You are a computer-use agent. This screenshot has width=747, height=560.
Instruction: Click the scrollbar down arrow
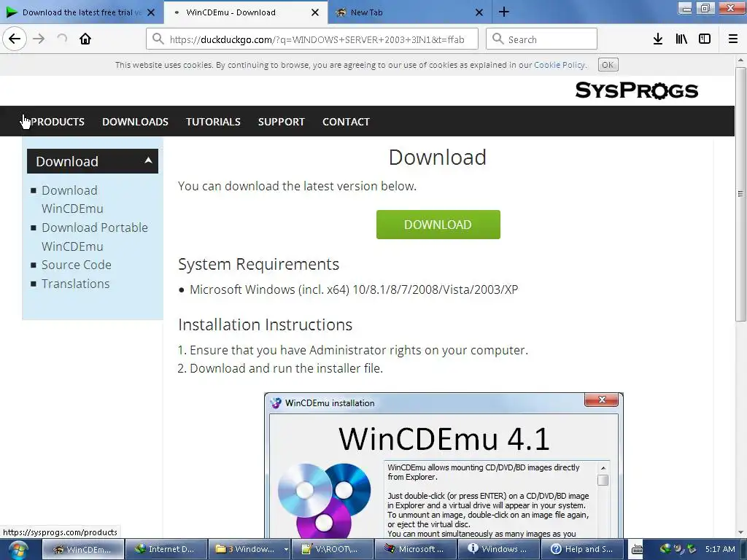(x=740, y=532)
